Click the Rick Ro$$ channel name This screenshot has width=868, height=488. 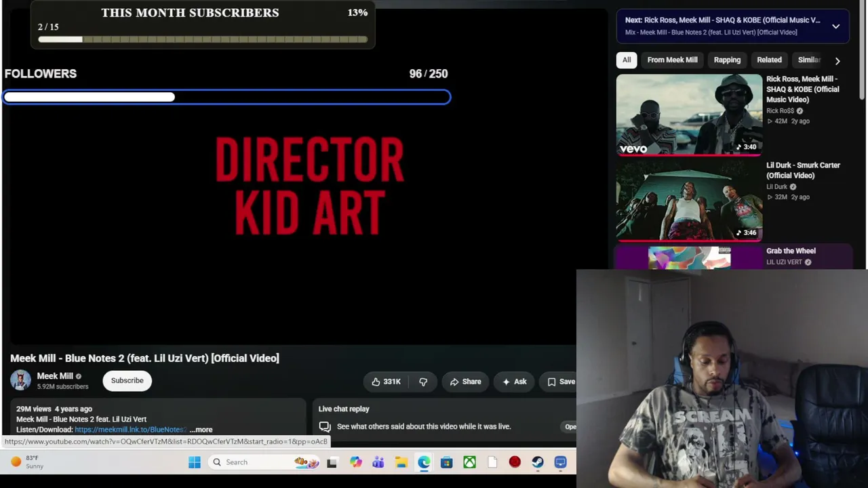click(780, 111)
